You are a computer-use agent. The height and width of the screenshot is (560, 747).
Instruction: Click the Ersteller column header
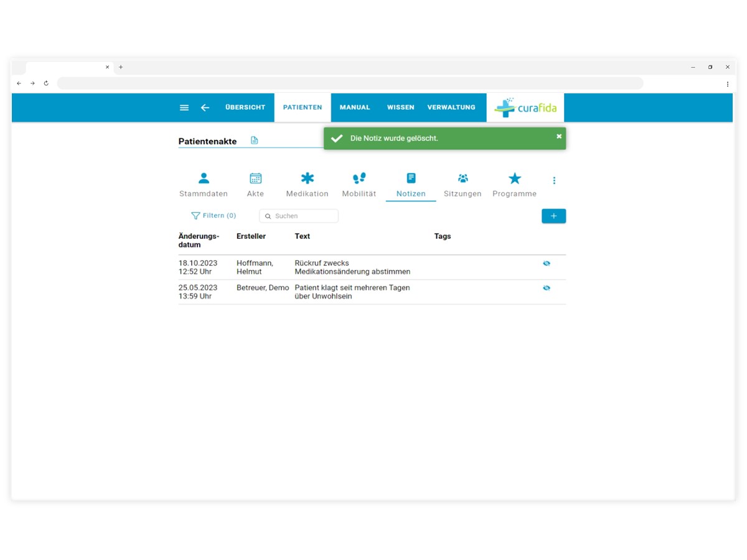point(251,236)
